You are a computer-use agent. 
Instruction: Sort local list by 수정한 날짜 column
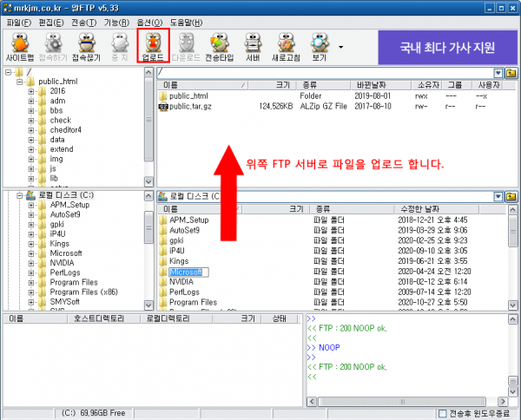[x=436, y=209]
